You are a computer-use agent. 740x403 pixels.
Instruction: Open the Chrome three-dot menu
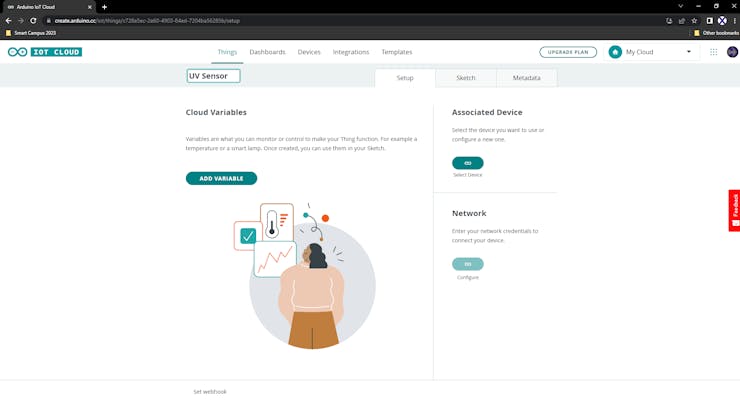tap(735, 21)
